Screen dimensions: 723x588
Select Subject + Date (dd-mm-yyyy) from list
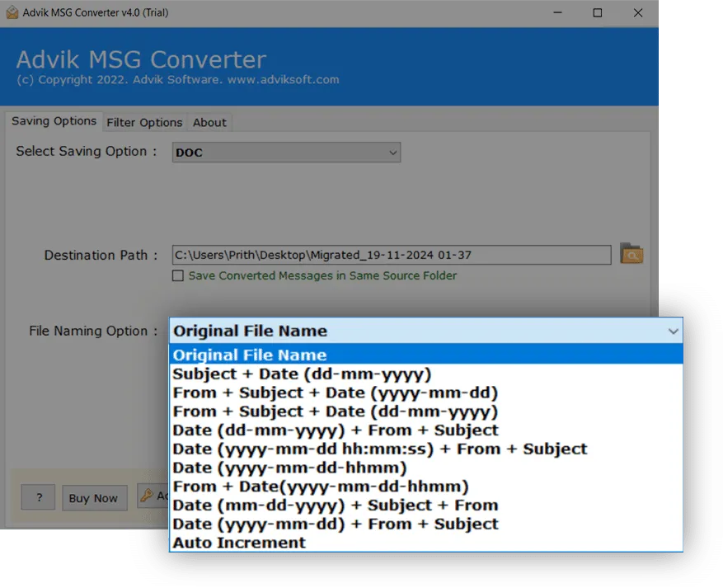pyautogui.click(x=302, y=374)
